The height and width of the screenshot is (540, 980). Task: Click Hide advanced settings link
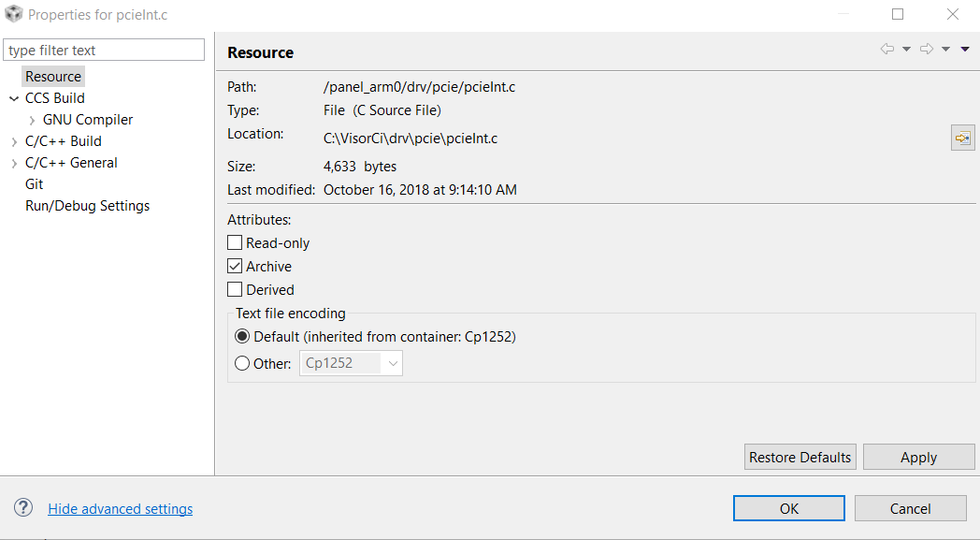[121, 509]
